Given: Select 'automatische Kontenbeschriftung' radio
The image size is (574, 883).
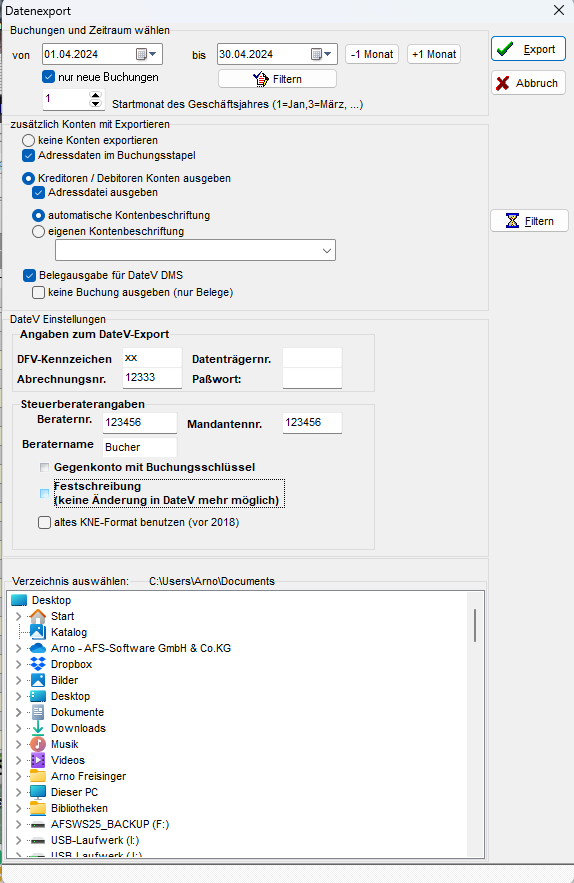Looking at the screenshot, I should [38, 216].
